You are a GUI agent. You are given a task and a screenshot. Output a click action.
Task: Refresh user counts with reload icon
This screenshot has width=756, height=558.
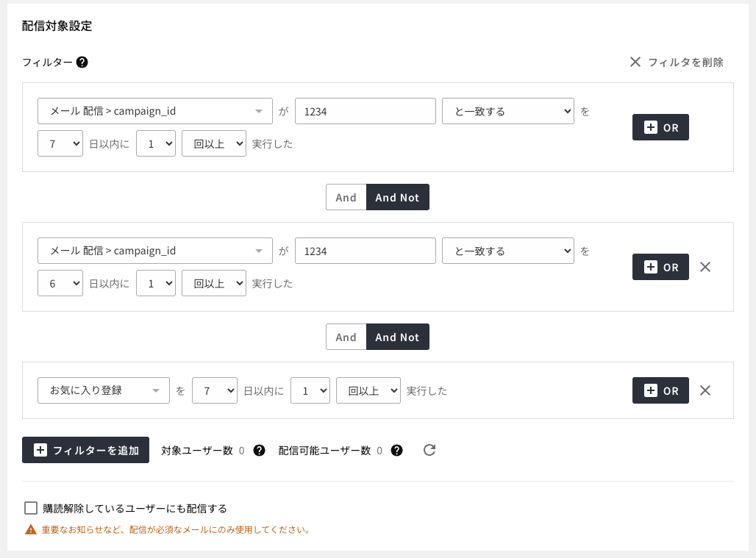click(x=429, y=450)
